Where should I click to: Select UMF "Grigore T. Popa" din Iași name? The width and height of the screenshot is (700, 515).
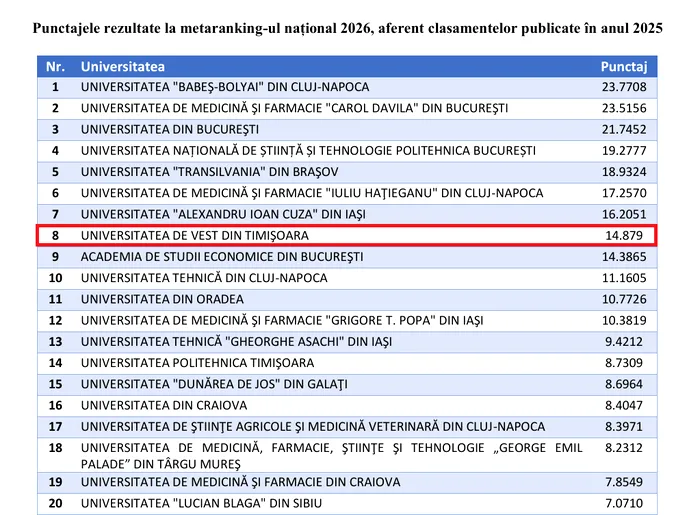coord(282,321)
